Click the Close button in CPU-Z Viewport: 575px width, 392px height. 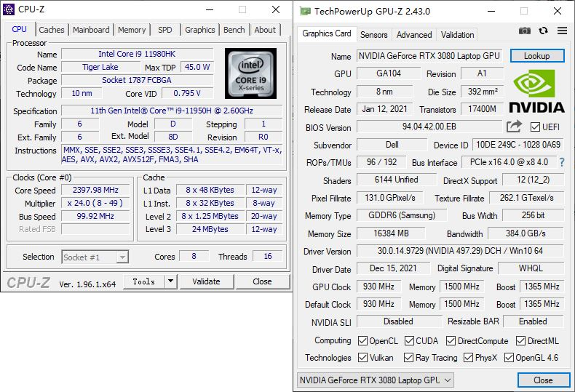[x=263, y=281]
